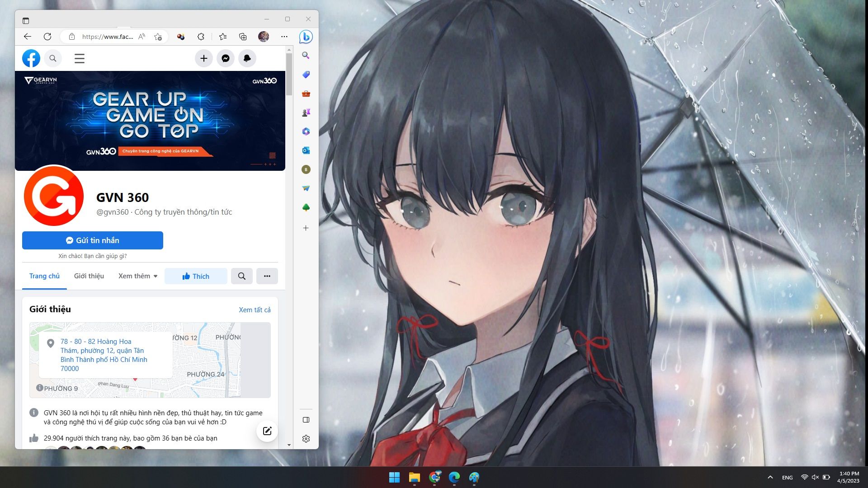The width and height of the screenshot is (868, 488).
Task: Click page scrollbar down arrow
Action: tap(289, 445)
